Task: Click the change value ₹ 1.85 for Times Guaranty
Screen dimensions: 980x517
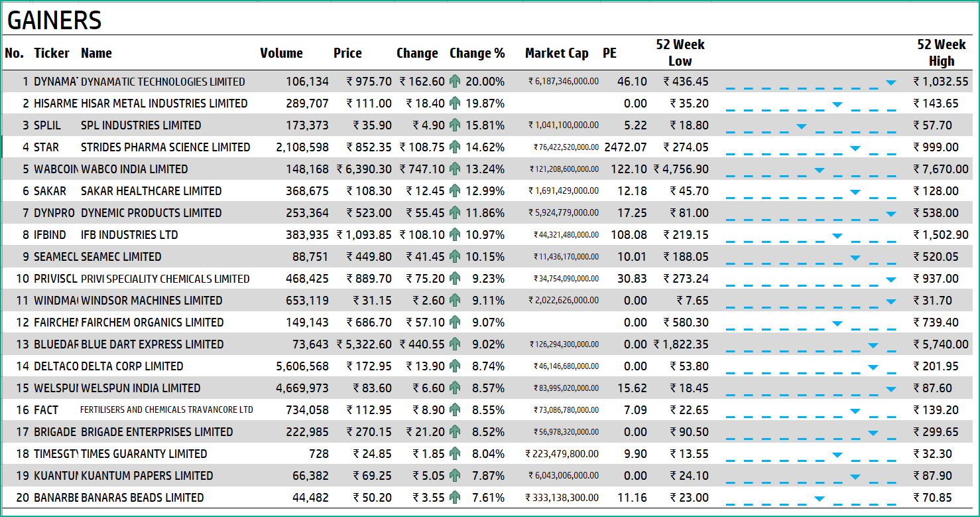Action: tap(429, 453)
